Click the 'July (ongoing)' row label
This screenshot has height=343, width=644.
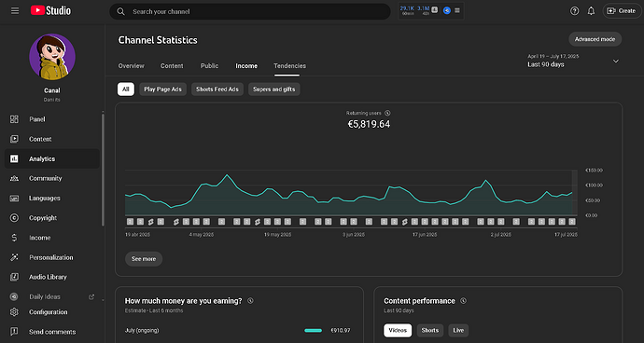[142, 330]
